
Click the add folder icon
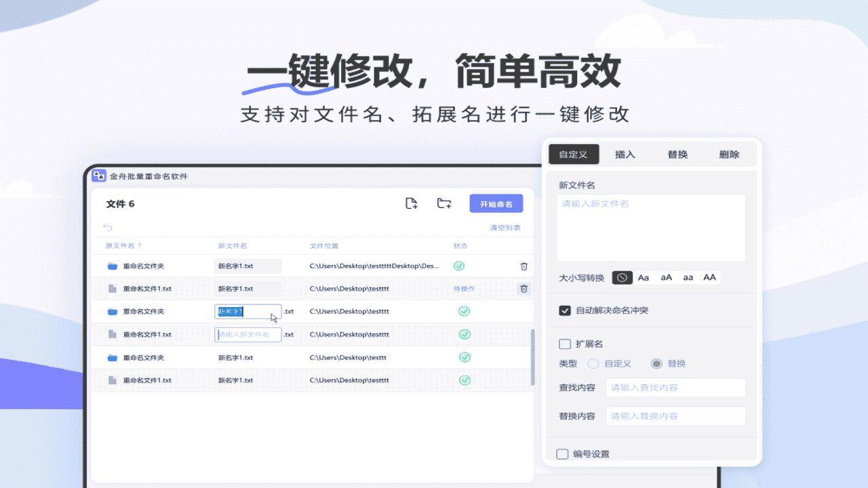pyautogui.click(x=443, y=203)
